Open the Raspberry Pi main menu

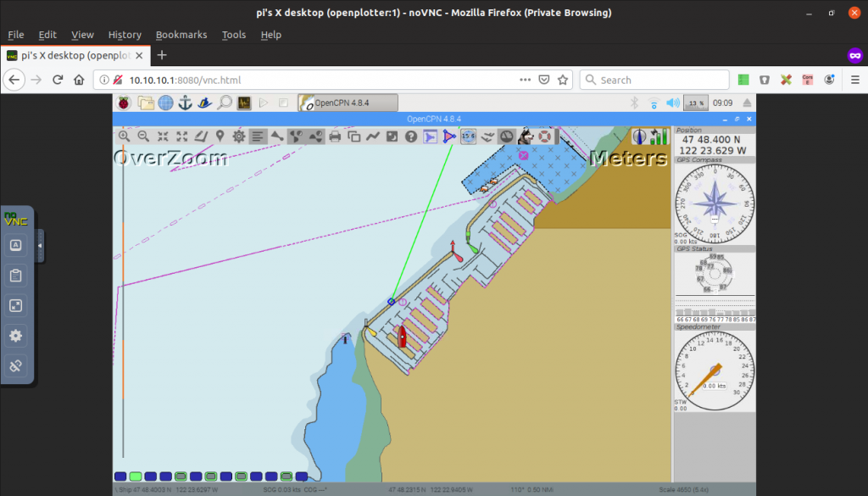click(x=124, y=103)
